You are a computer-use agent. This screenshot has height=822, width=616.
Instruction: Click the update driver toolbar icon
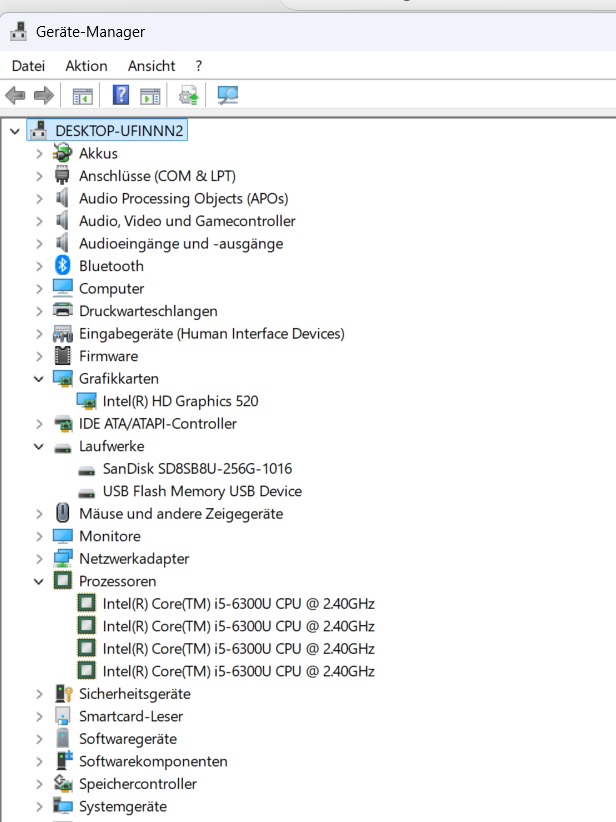[x=189, y=95]
